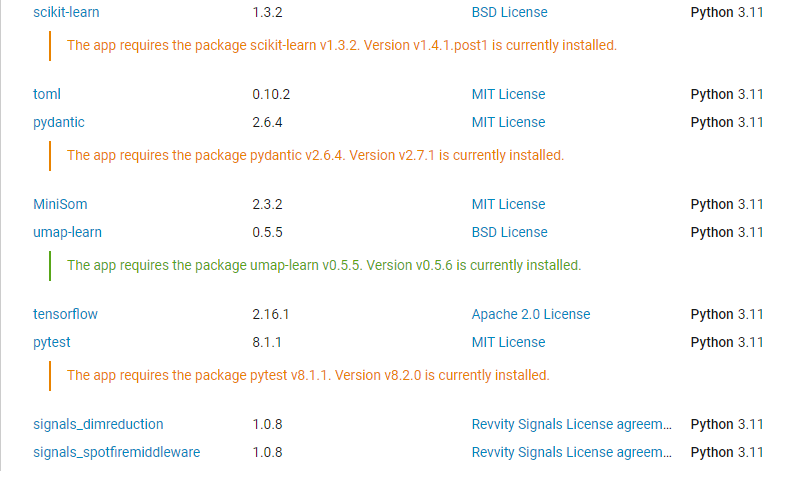
Task: Open the pytest package link
Action: point(52,342)
